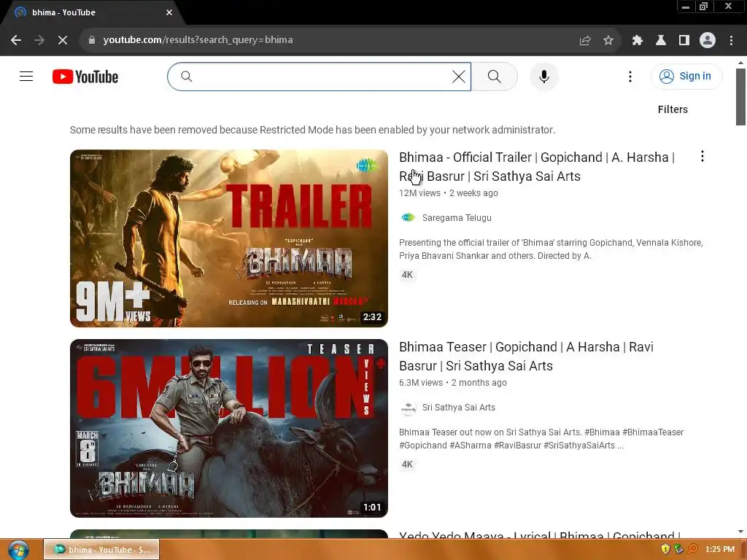Click the orange magnifier tray icon
This screenshot has width=747, height=560.
(693, 549)
